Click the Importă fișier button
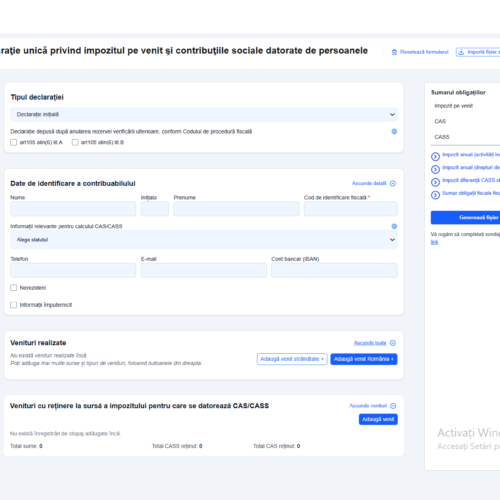The width and height of the screenshot is (500, 500). (x=478, y=52)
